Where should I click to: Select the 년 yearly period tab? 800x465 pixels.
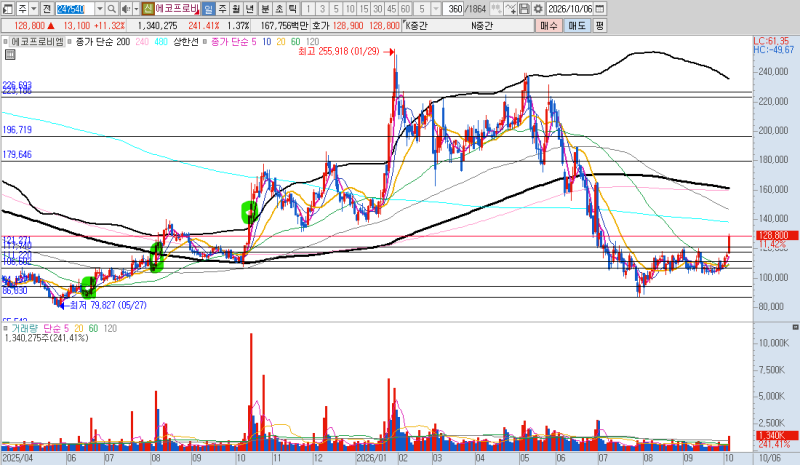point(250,9)
